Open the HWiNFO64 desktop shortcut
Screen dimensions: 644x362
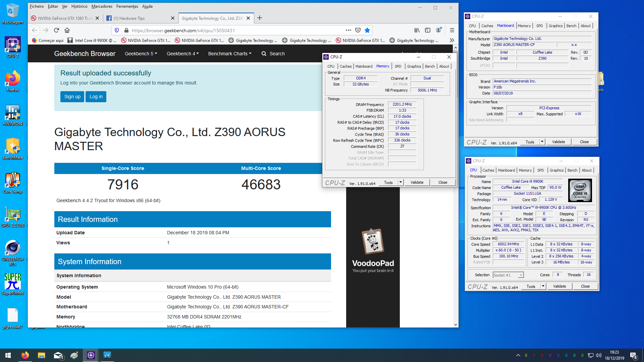pos(12,115)
